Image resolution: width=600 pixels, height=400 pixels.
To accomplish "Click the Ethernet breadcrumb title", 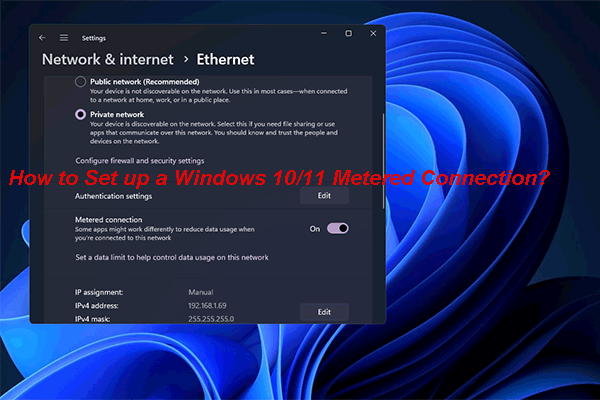I will 225,59.
